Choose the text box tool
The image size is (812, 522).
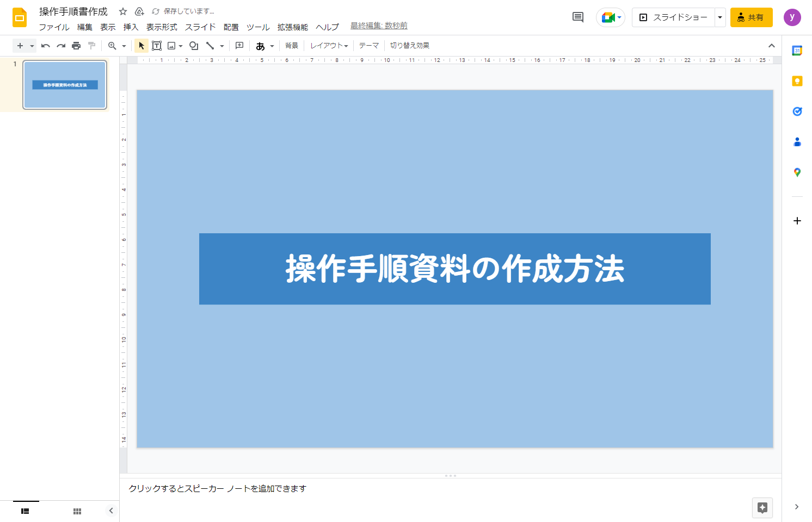coord(157,46)
